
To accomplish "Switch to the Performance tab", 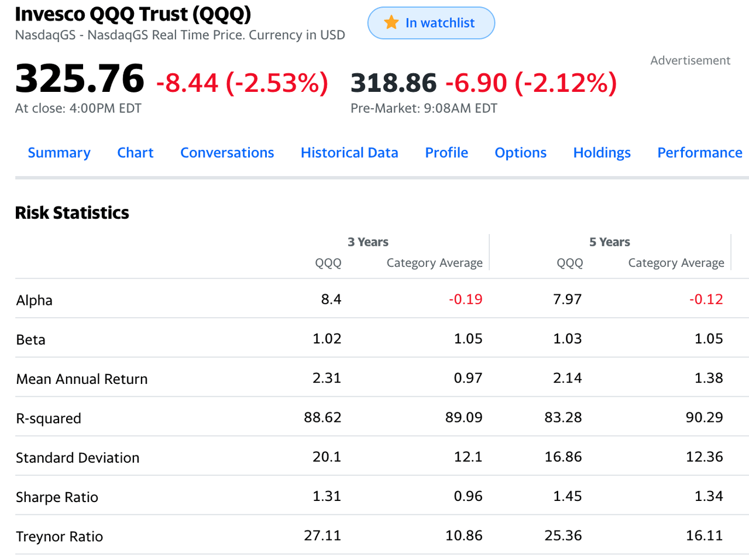I will click(x=700, y=153).
